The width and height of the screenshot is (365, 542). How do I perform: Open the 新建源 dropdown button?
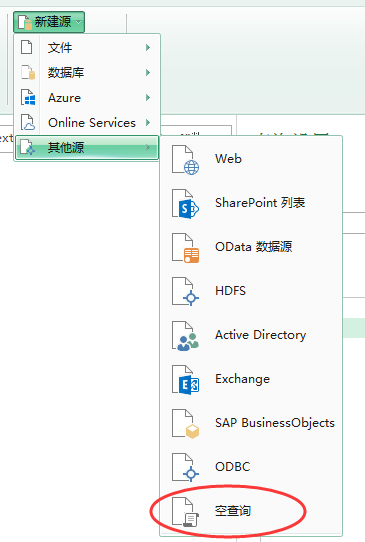49,22
